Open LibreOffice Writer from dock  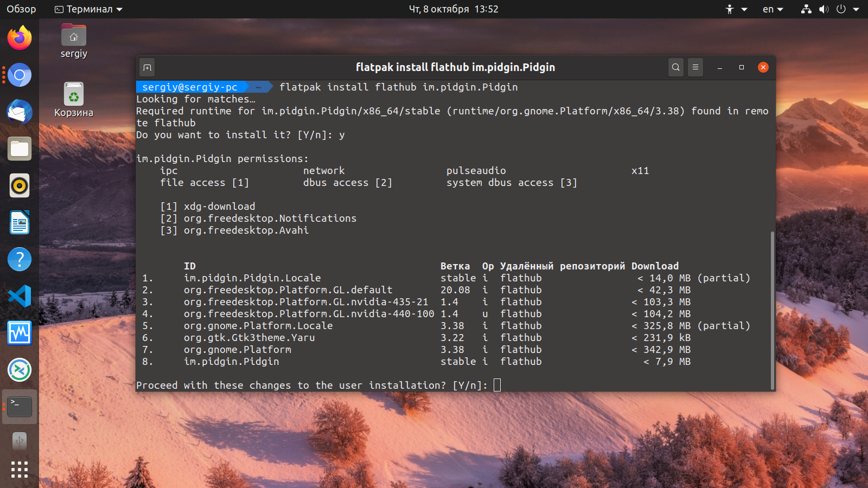coord(20,222)
